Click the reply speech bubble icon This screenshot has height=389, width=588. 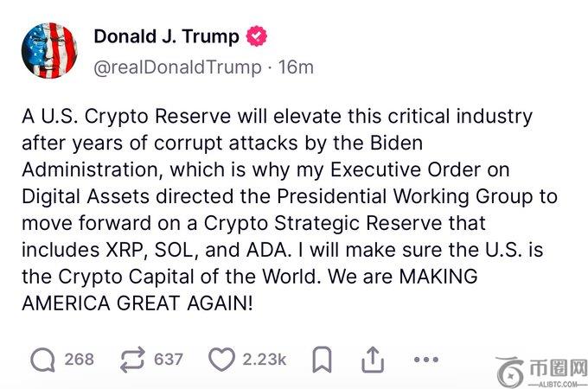click(42, 358)
